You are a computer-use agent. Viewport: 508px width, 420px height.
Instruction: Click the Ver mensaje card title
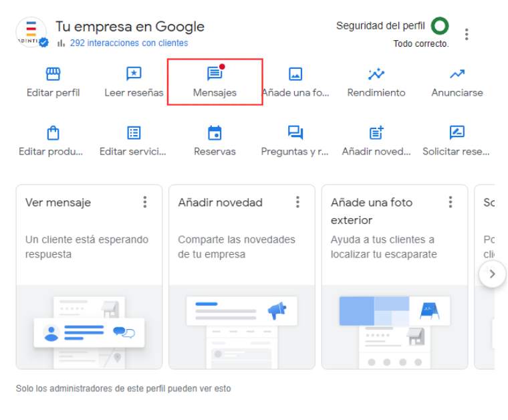[58, 203]
